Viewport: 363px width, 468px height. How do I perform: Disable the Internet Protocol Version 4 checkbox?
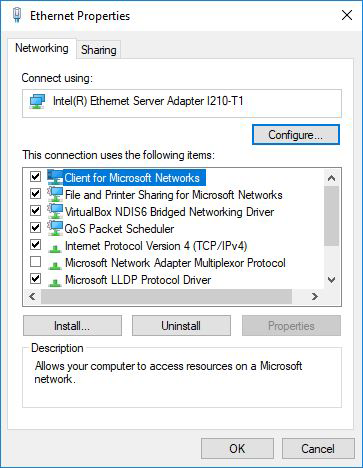point(35,245)
